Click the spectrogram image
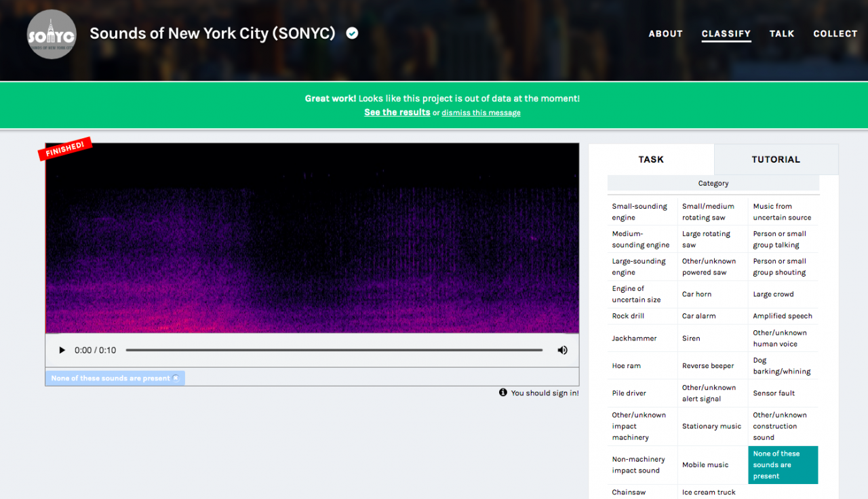The image size is (868, 499). coord(312,238)
